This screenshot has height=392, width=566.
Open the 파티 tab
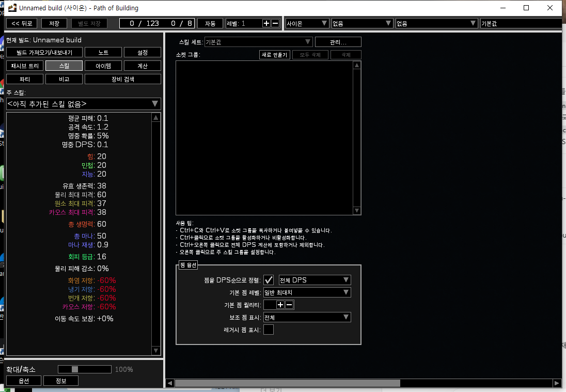[25, 79]
